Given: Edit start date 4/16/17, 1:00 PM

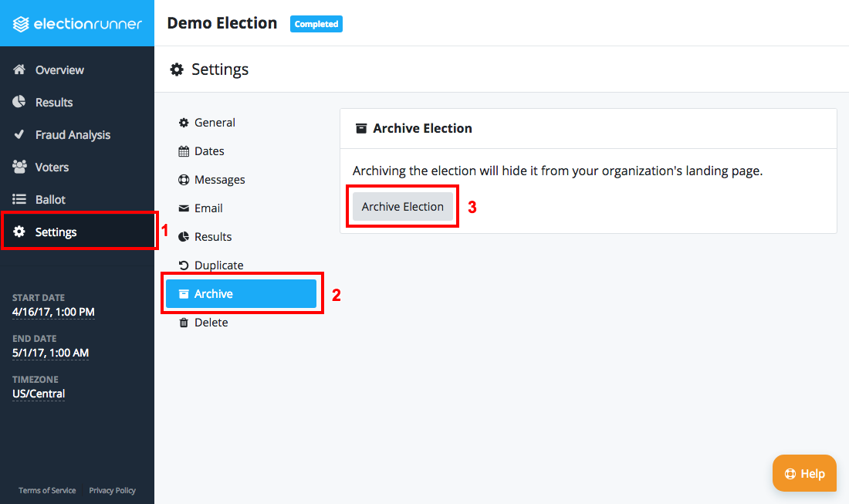Looking at the screenshot, I should 53,313.
